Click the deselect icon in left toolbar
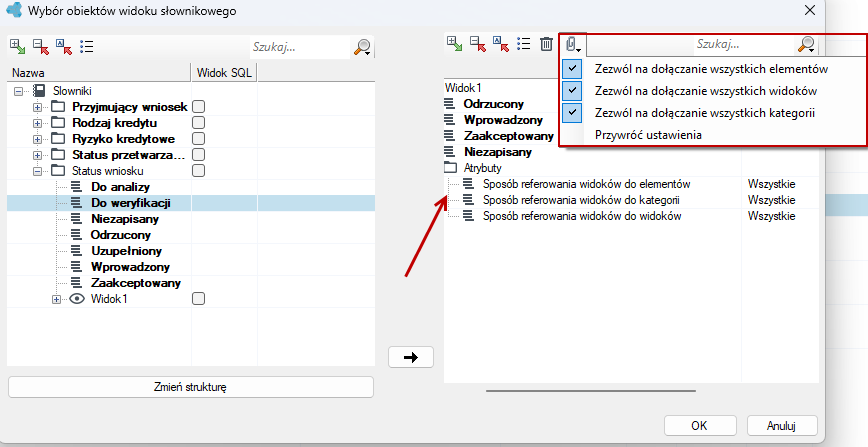Image resolution: width=868 pixels, height=447 pixels. pos(40,47)
